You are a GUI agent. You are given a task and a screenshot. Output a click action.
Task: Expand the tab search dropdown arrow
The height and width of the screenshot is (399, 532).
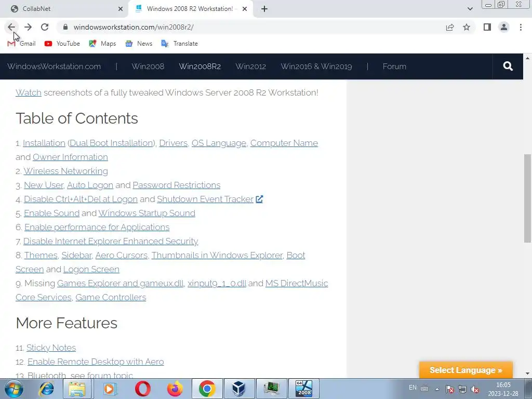tap(470, 9)
